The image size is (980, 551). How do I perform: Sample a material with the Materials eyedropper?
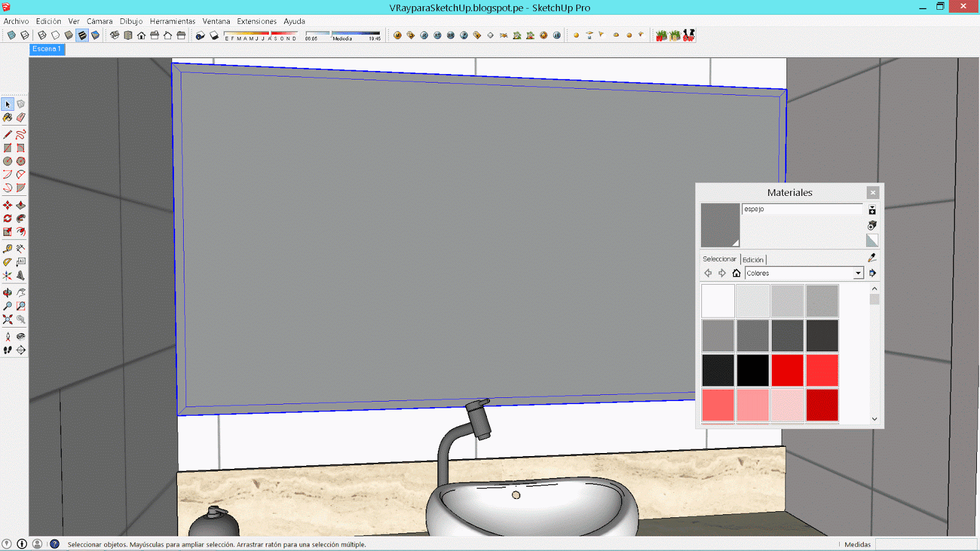tap(872, 257)
